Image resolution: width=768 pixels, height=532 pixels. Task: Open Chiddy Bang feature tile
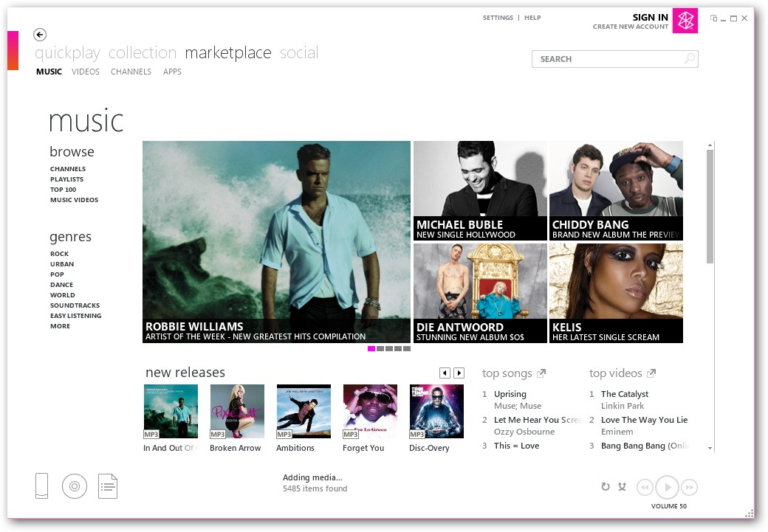(x=616, y=190)
